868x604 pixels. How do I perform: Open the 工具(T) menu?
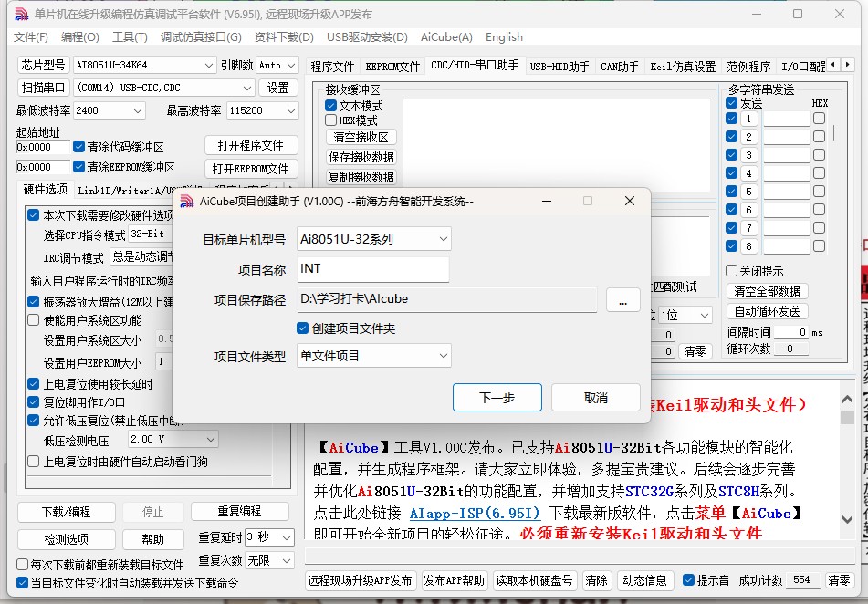tap(130, 37)
